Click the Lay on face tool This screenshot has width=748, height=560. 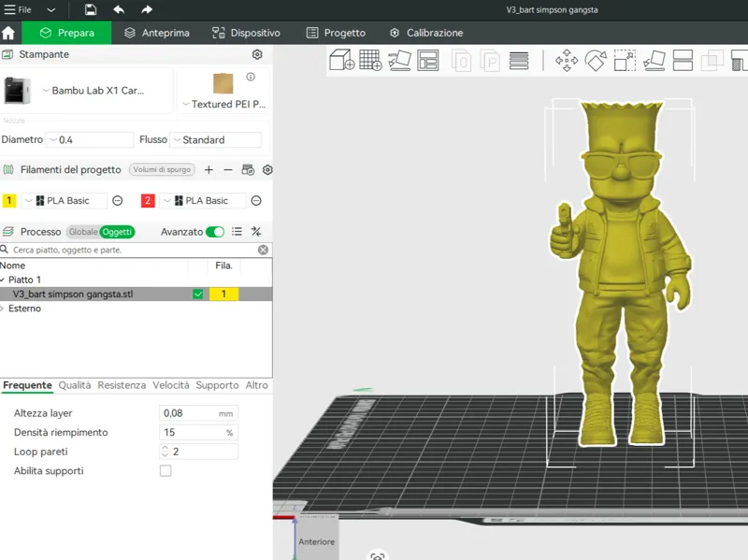click(x=654, y=61)
